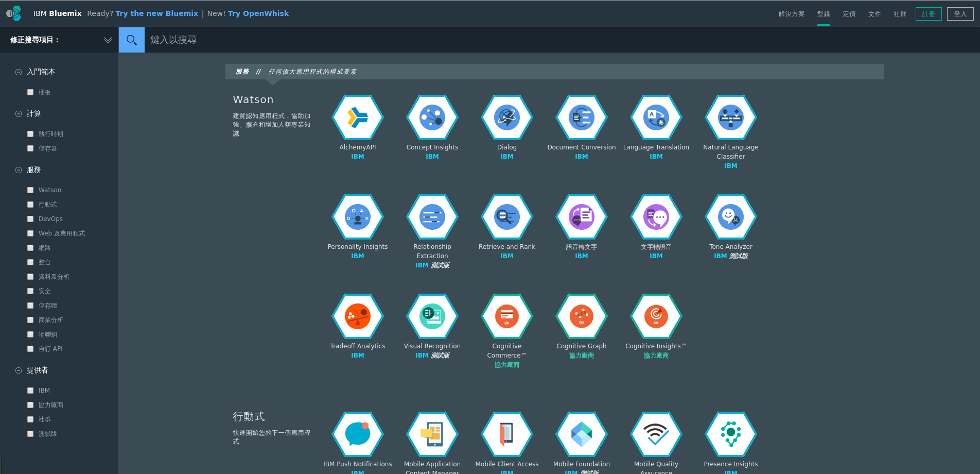The width and height of the screenshot is (980, 474).
Task: Open the Mobile Quality Assurance icon
Action: [x=656, y=434]
